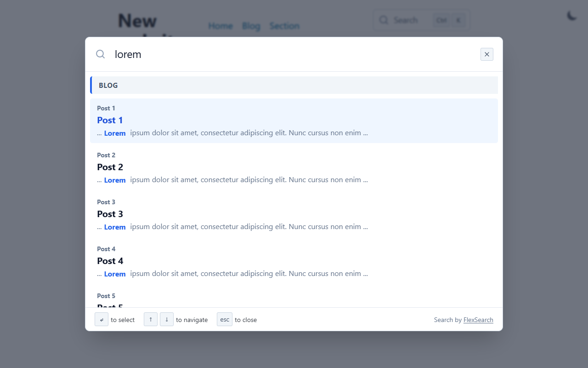The height and width of the screenshot is (368, 588).
Task: Follow the FlexSearch link in the footer
Action: pos(478,320)
